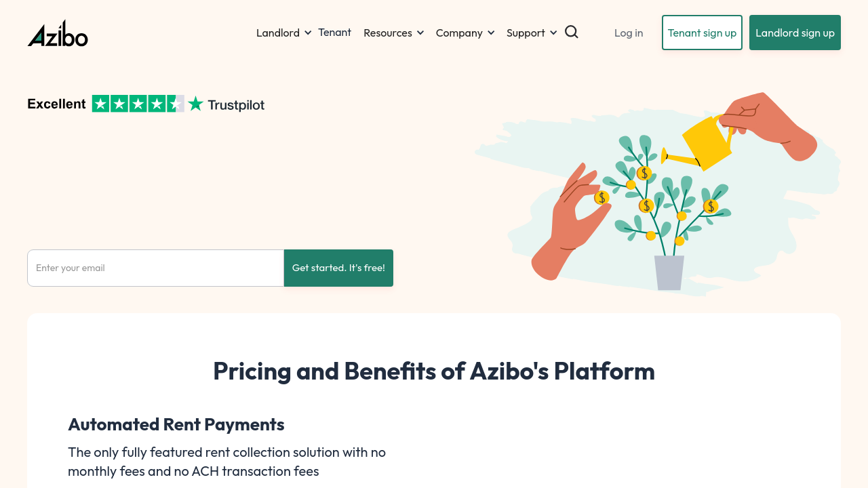Click the Get started. It's free! button
The image size is (868, 488).
pyautogui.click(x=338, y=268)
